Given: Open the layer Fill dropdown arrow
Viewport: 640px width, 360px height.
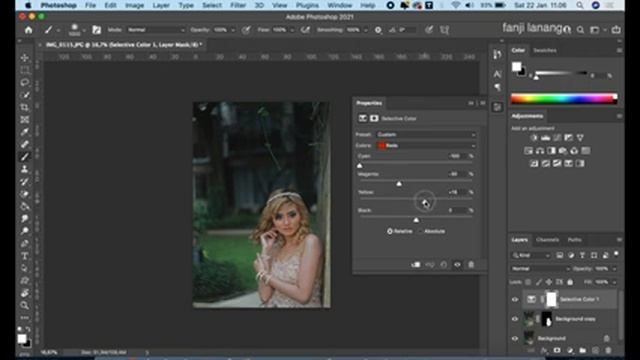Looking at the screenshot, I should [614, 282].
